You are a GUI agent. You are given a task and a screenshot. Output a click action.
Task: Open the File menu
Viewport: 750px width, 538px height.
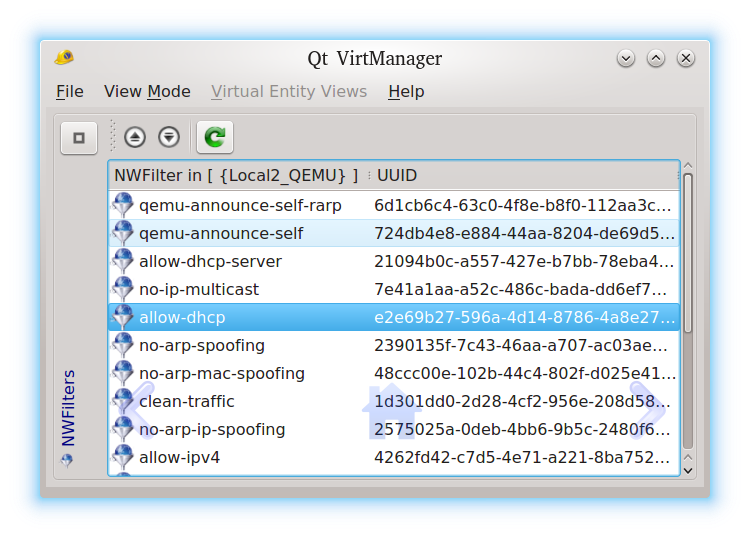(70, 91)
